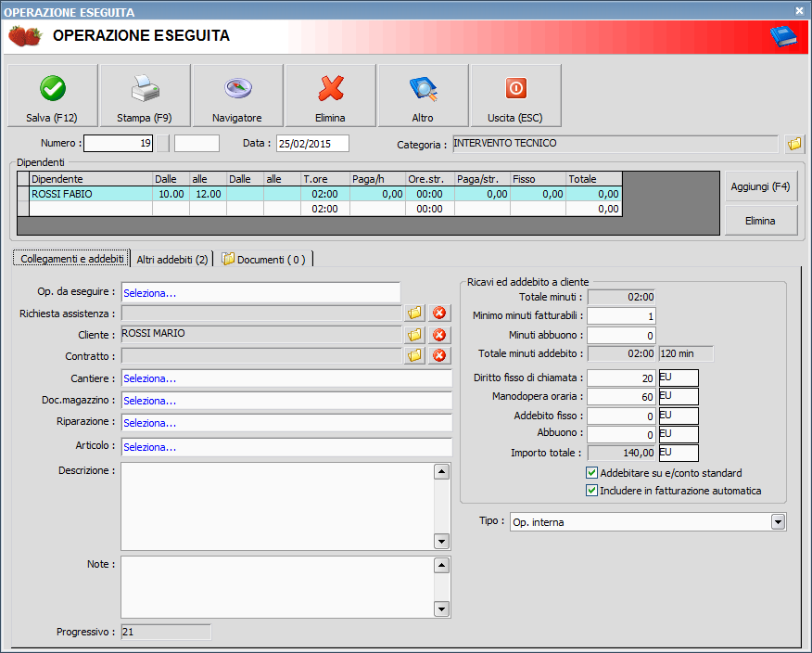812x653 pixels.
Task: Clear the Contratto field
Action: pos(439,355)
